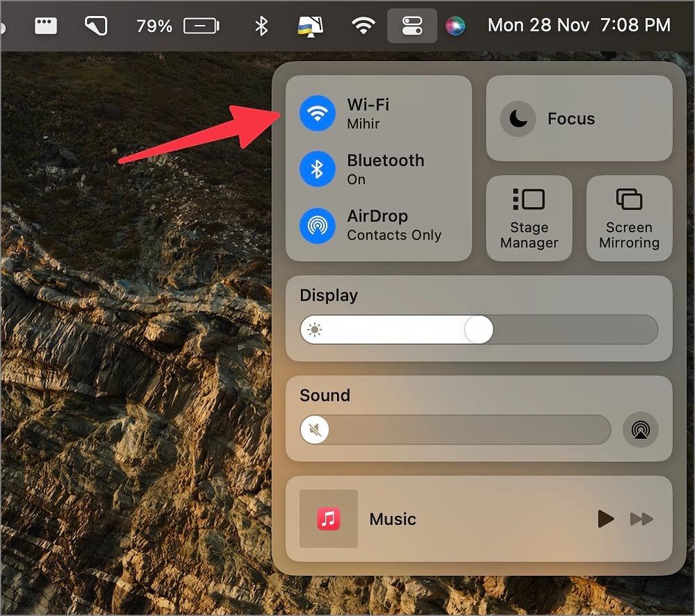Enable Stage Manager
Image resolution: width=695 pixels, height=616 pixels.
(529, 218)
